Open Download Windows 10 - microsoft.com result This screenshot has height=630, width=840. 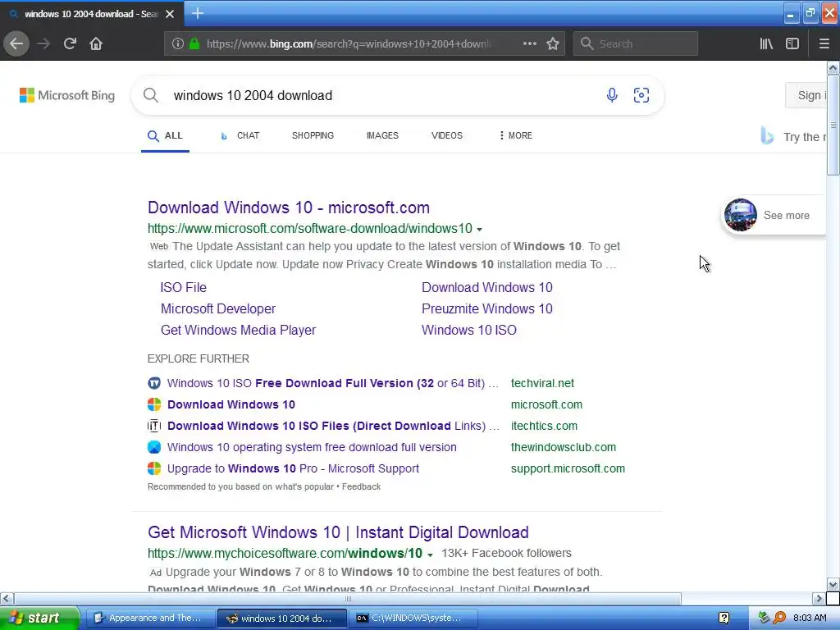[289, 208]
